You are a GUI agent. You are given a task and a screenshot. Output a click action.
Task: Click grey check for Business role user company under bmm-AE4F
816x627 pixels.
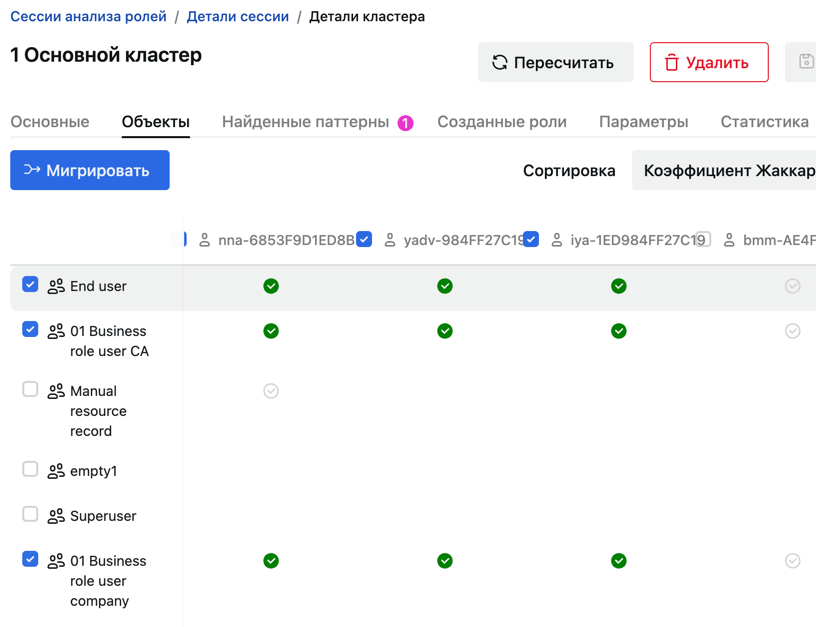(793, 561)
